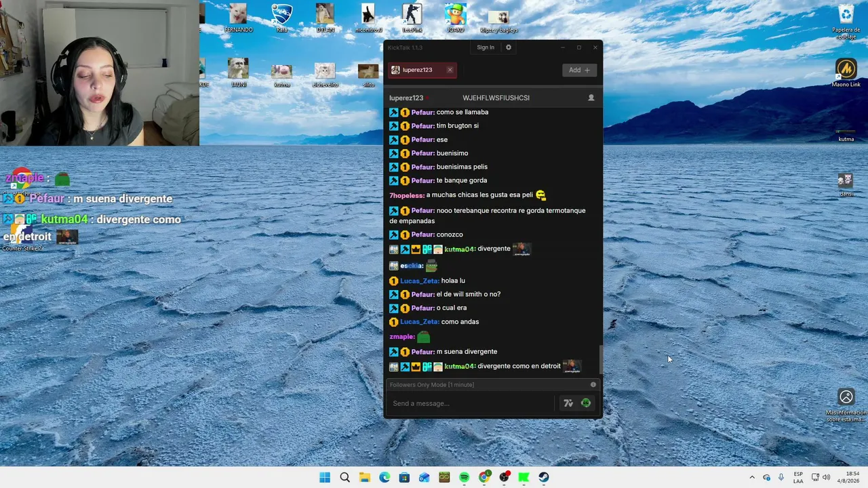Click 'el de will smith o no?' message

[x=469, y=294]
